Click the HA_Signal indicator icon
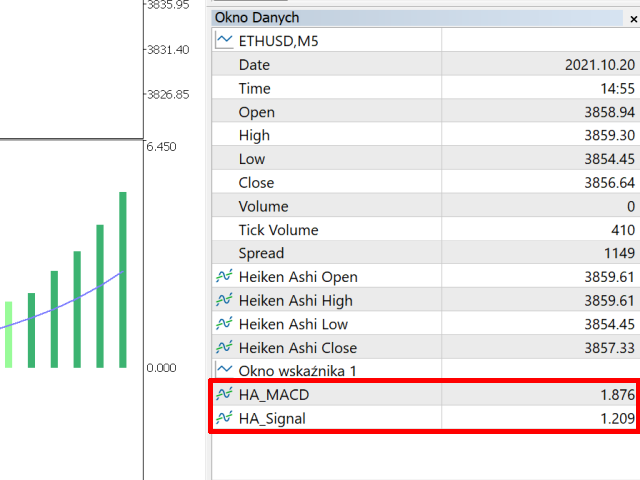 (x=224, y=418)
